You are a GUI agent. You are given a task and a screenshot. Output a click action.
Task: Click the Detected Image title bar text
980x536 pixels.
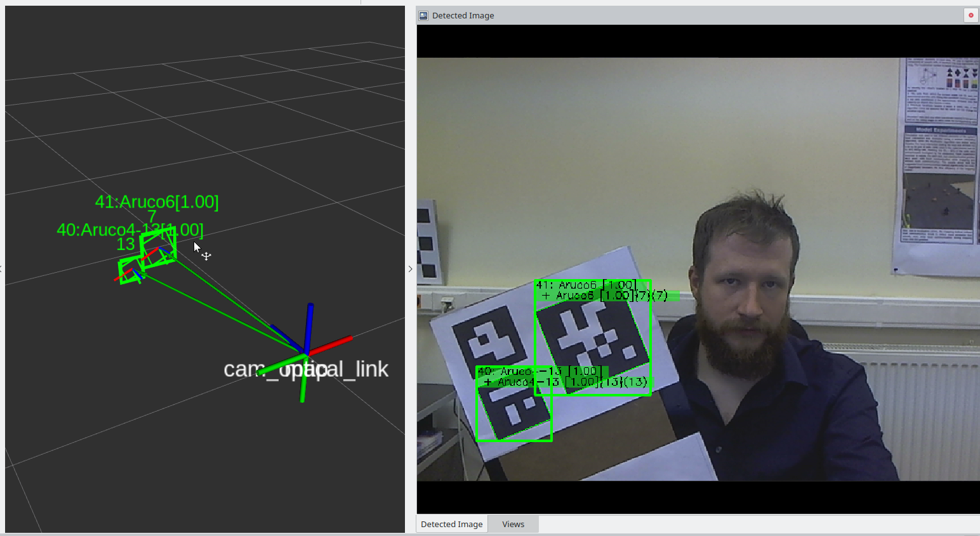(463, 15)
